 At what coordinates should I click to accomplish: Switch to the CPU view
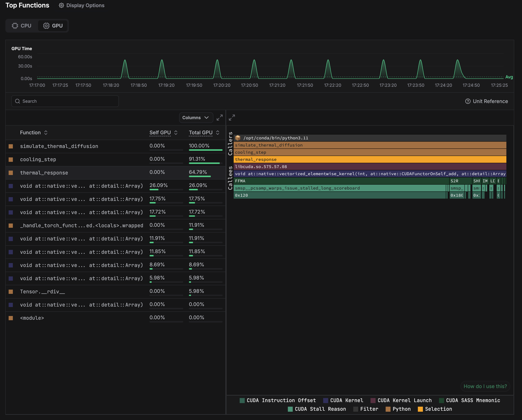click(22, 25)
